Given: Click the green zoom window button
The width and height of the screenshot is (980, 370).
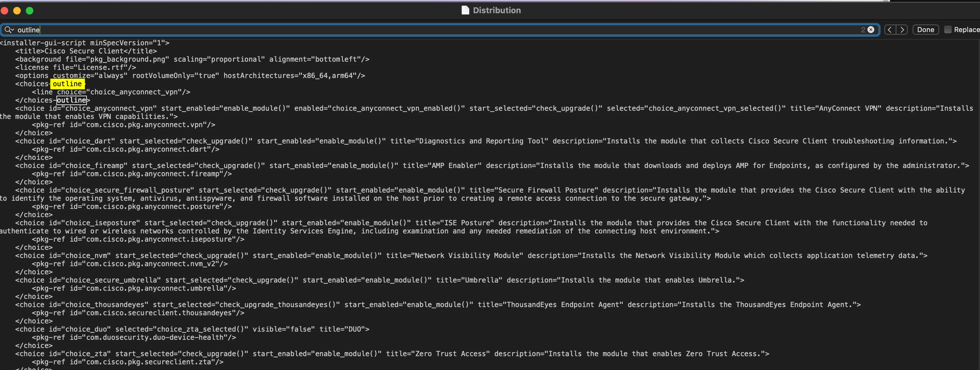Looking at the screenshot, I should (29, 11).
